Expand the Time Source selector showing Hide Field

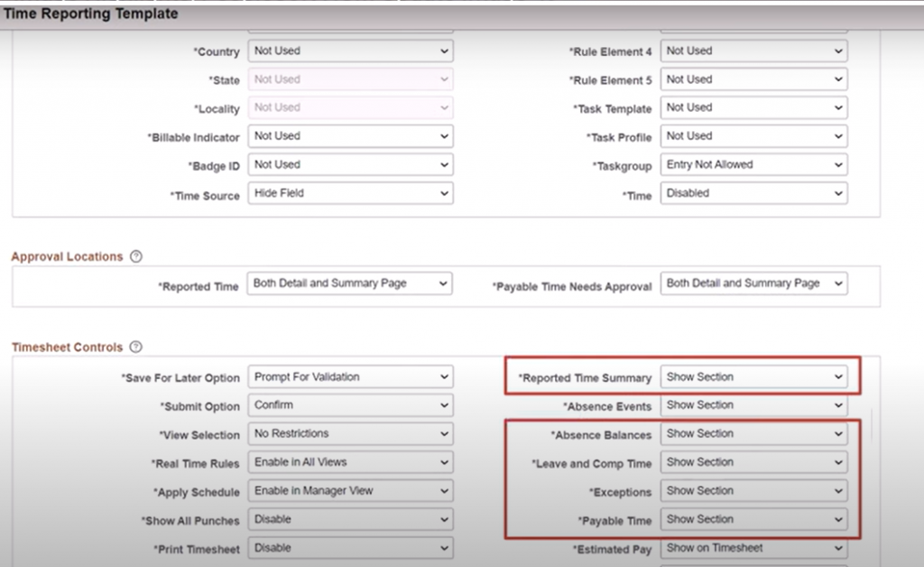(x=350, y=192)
